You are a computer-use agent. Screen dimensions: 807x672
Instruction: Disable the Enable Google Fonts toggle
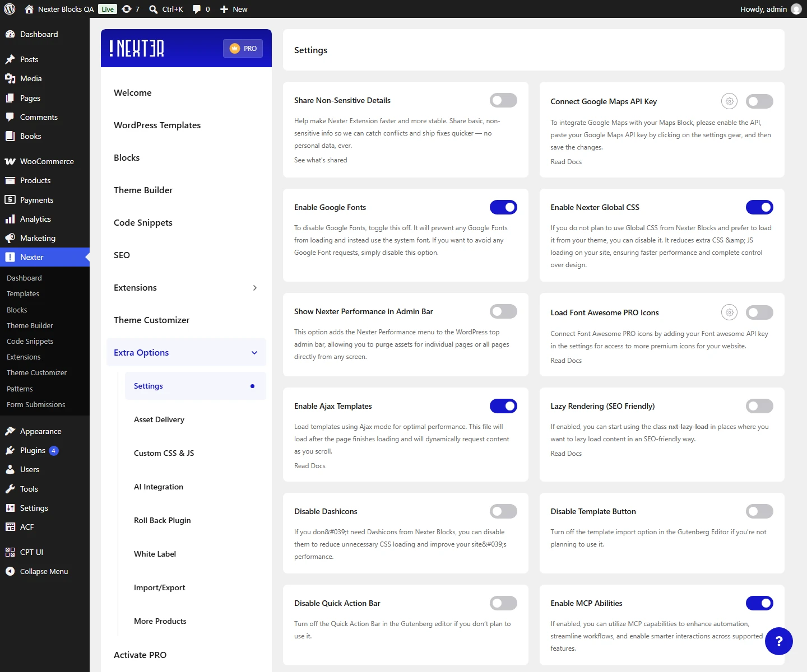(503, 207)
